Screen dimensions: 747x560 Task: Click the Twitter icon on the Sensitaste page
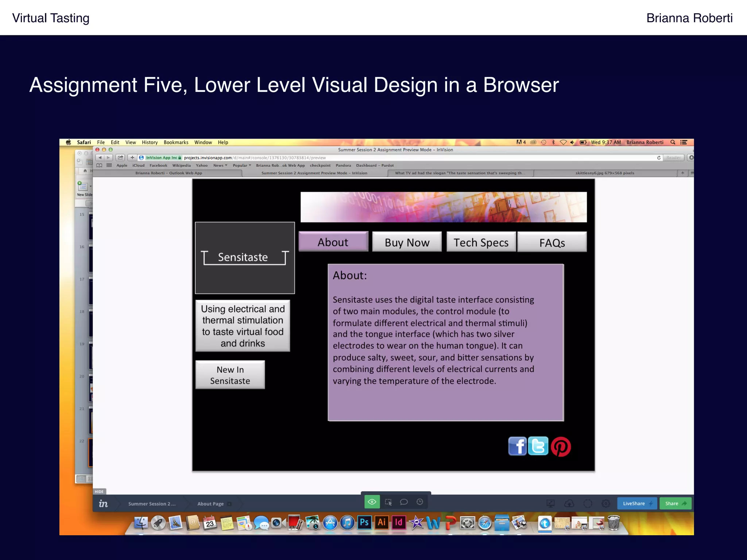coord(538,446)
